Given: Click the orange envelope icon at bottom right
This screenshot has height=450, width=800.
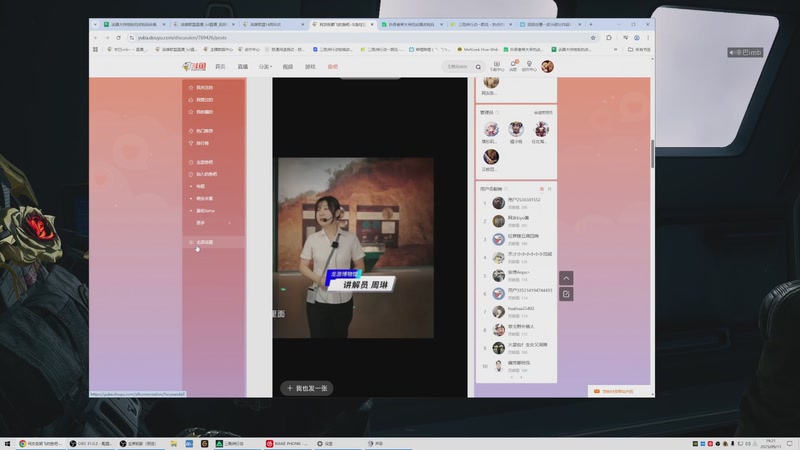Looking at the screenshot, I should tap(596, 391).
